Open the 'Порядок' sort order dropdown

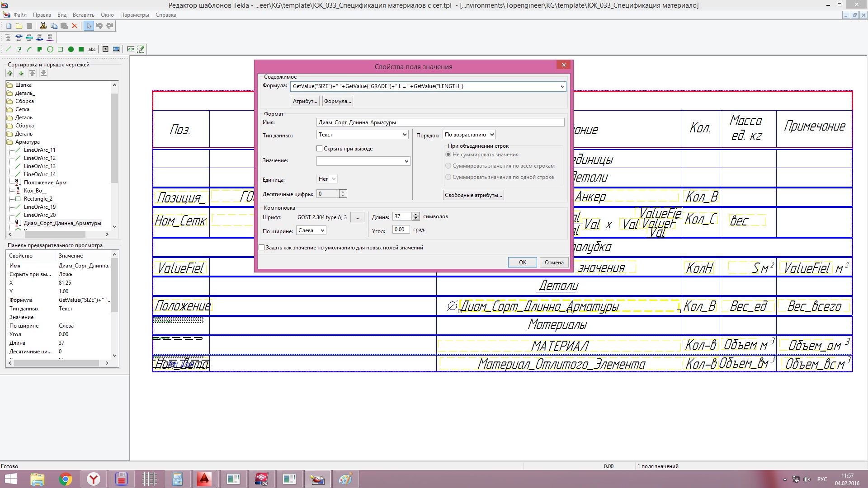pos(469,135)
